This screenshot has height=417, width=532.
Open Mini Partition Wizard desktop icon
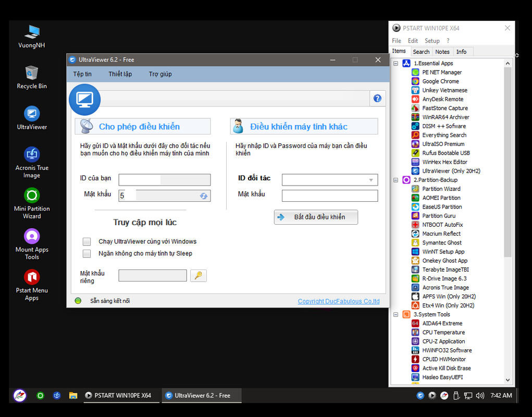click(32, 195)
